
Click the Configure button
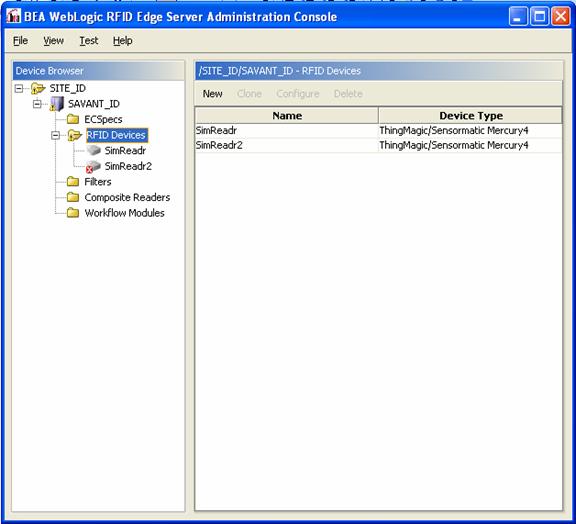click(x=298, y=94)
